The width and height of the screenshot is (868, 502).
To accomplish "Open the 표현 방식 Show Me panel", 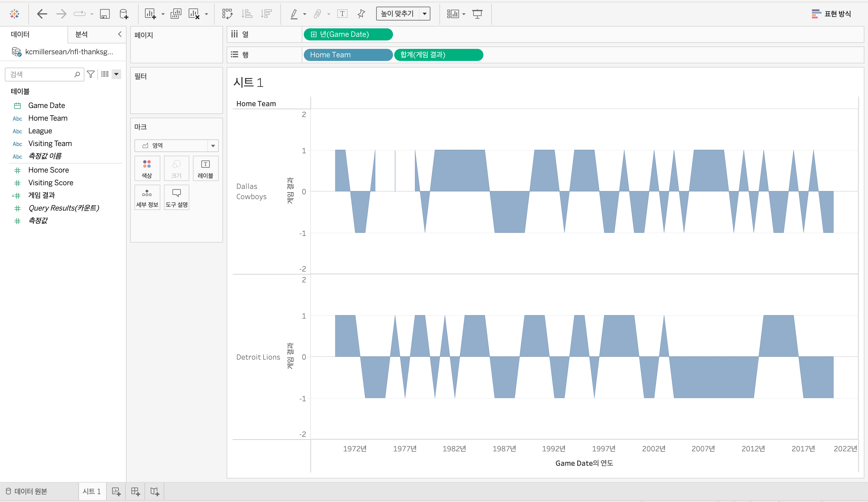I will point(831,14).
